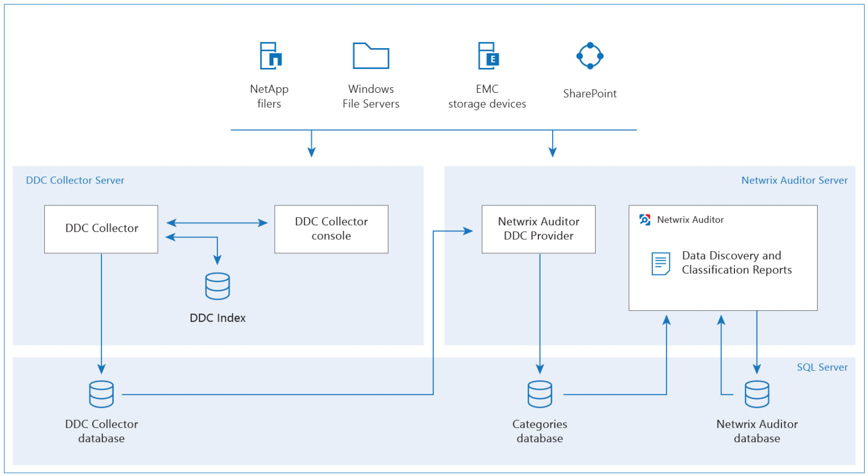
Task: Select the 'SharePoint' caption
Action: (x=590, y=93)
